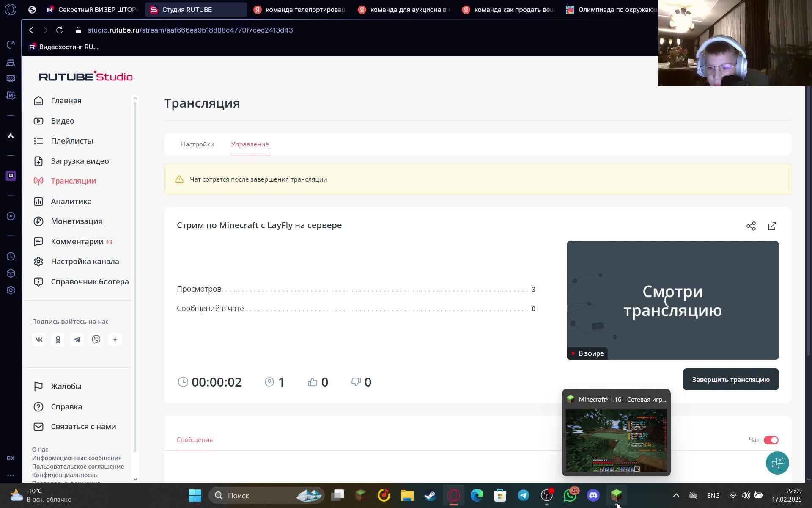Switch to the Настройки tab
812x508 pixels.
pos(198,144)
